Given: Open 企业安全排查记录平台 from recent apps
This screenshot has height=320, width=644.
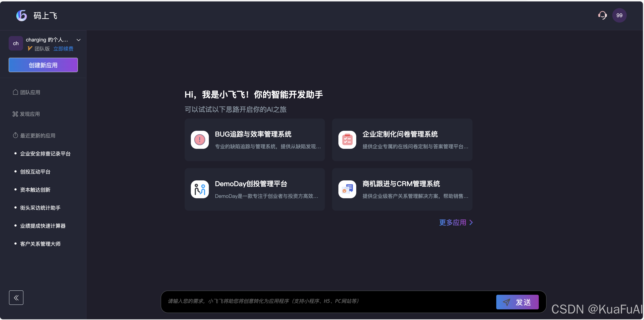Looking at the screenshot, I should (x=45, y=154).
